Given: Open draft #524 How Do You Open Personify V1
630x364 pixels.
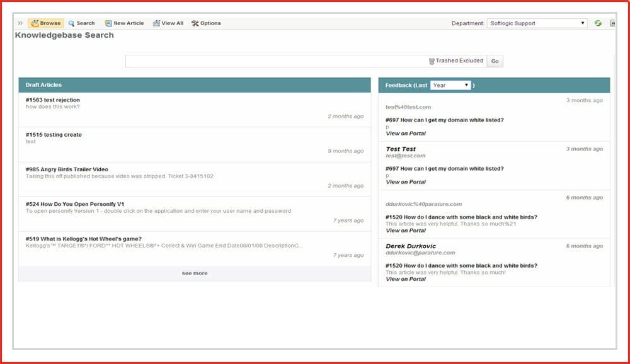Looking at the screenshot, I should [75, 204].
